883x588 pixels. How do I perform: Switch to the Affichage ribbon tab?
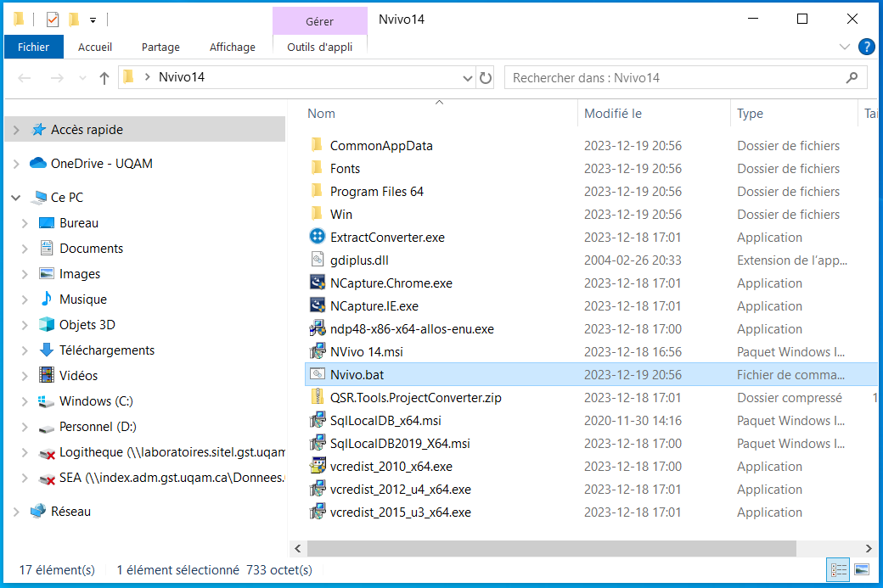232,47
